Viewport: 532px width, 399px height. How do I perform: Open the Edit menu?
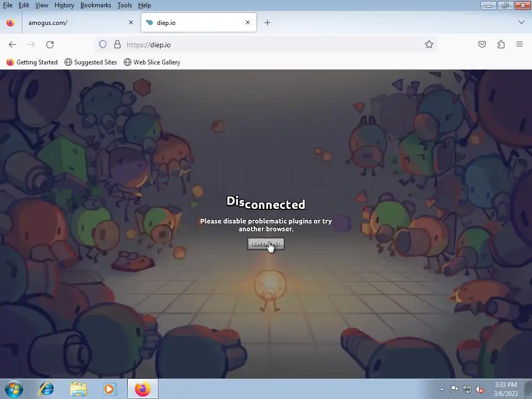[24, 5]
